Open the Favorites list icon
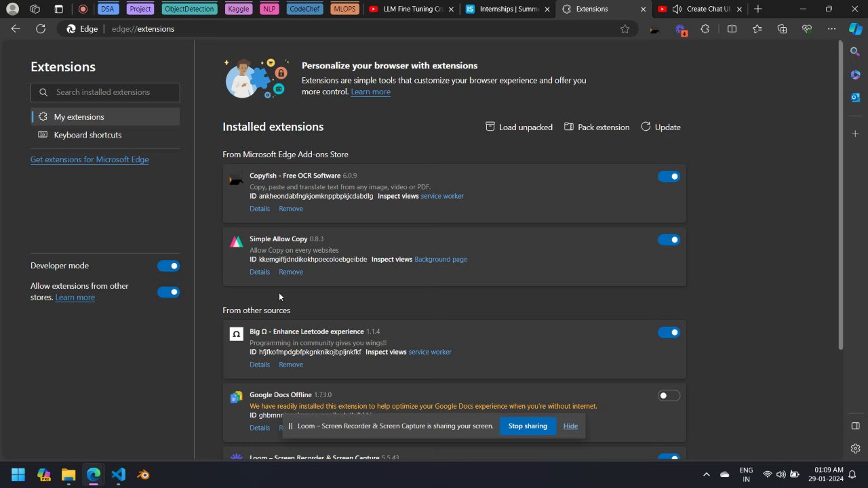 [757, 29]
